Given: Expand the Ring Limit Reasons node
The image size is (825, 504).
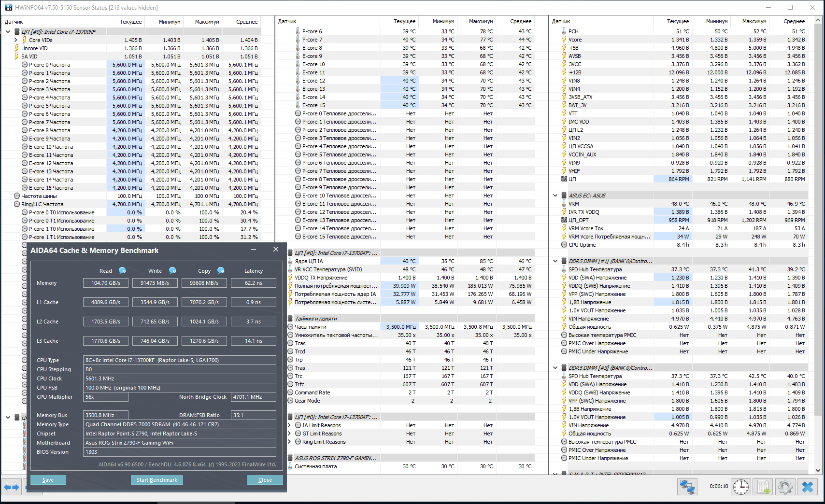Looking at the screenshot, I should click(x=289, y=442).
